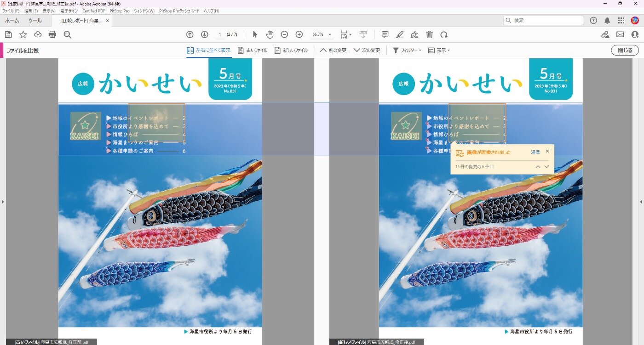Select the hand pan tool

point(270,34)
